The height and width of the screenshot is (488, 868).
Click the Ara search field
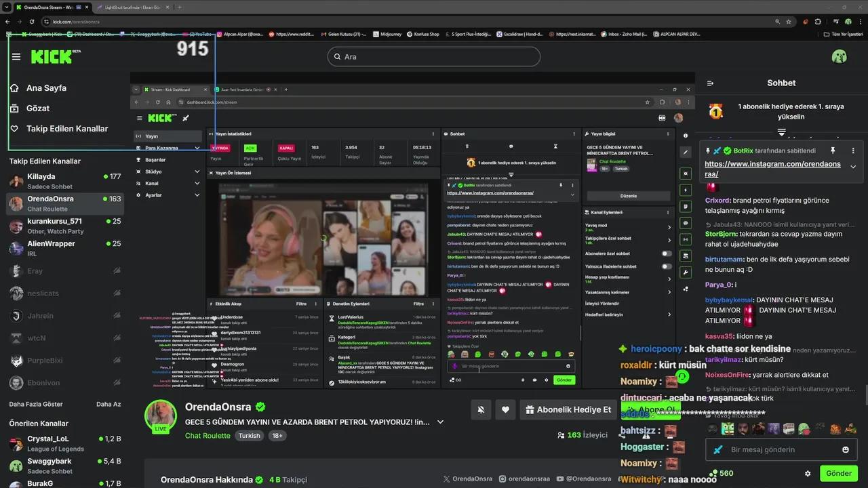tap(434, 57)
